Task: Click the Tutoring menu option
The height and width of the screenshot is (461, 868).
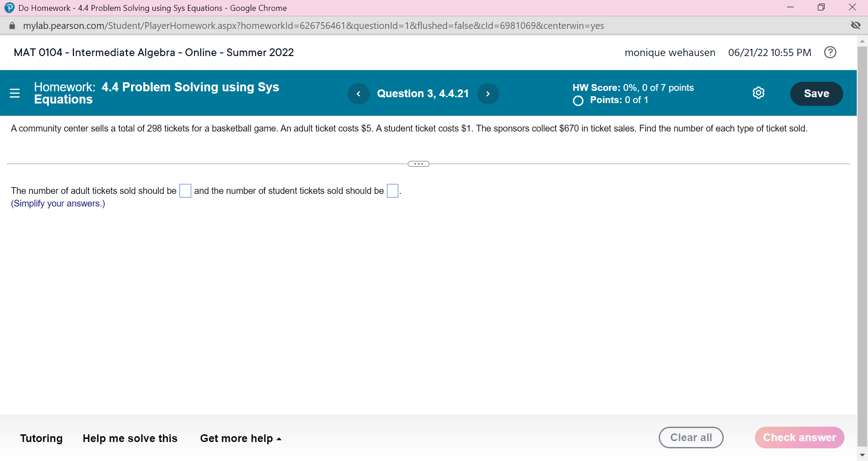Action: (41, 438)
